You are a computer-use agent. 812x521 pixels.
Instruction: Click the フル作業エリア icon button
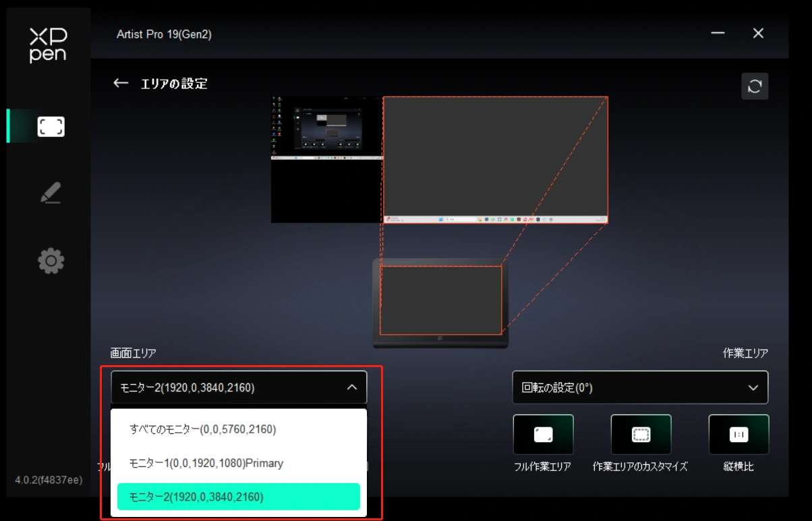point(543,435)
